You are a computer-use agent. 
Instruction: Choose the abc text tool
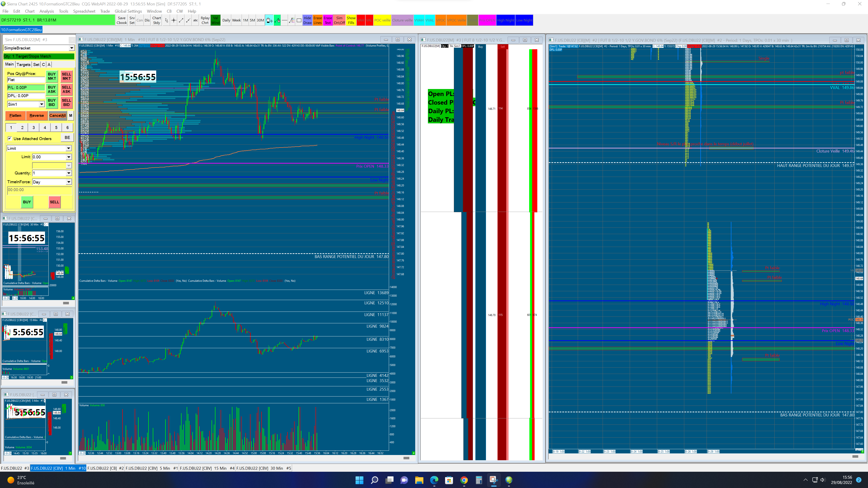196,21
